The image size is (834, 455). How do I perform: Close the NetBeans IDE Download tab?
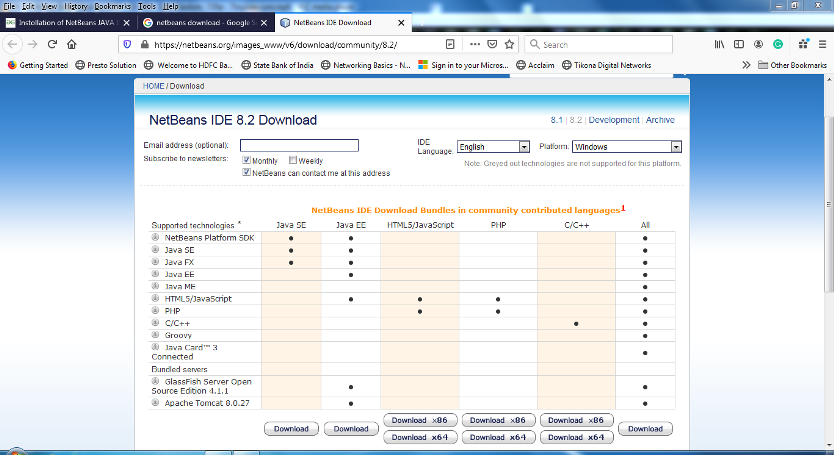(x=401, y=23)
